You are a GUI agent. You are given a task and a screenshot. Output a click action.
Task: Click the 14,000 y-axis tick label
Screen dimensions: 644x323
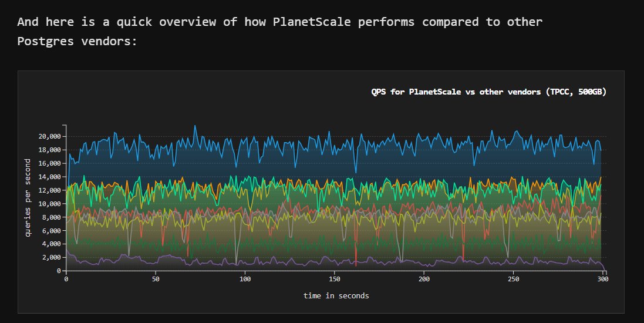pyautogui.click(x=50, y=177)
